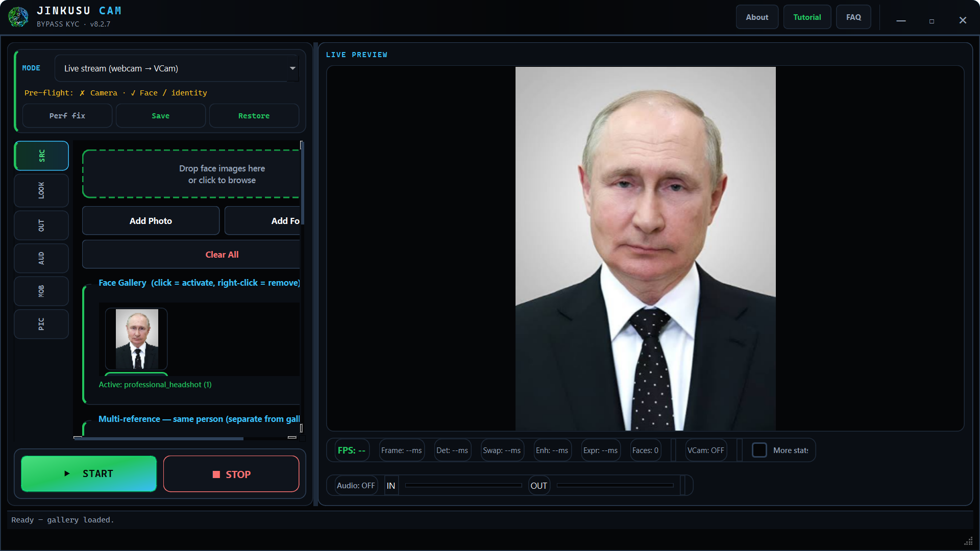Click the source panel vertical scrollbar

pyautogui.click(x=302, y=184)
